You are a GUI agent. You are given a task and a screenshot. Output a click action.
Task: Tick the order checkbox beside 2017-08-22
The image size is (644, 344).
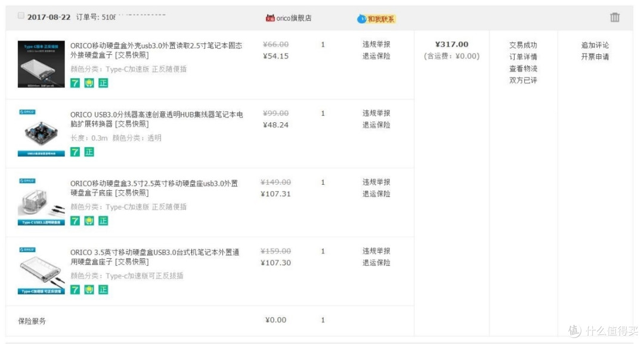(x=21, y=16)
